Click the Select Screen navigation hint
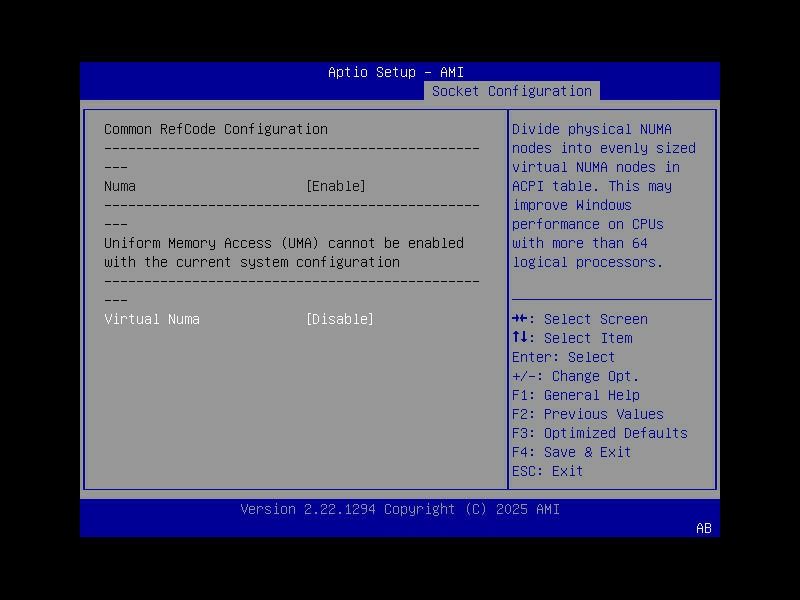The height and width of the screenshot is (600, 800). pos(582,318)
